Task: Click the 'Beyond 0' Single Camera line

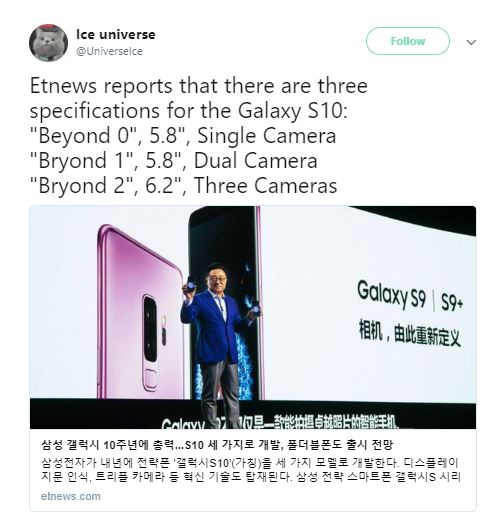Action: pyautogui.click(x=183, y=135)
